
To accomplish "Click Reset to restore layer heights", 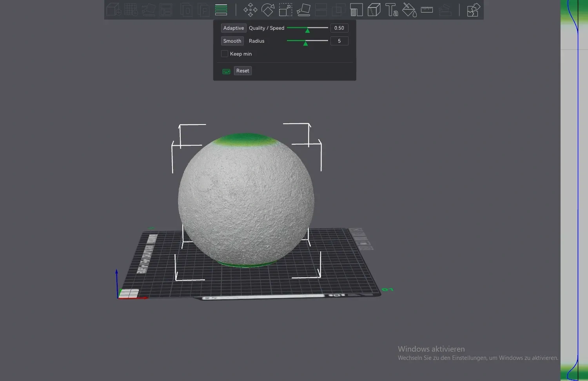I will (x=243, y=71).
